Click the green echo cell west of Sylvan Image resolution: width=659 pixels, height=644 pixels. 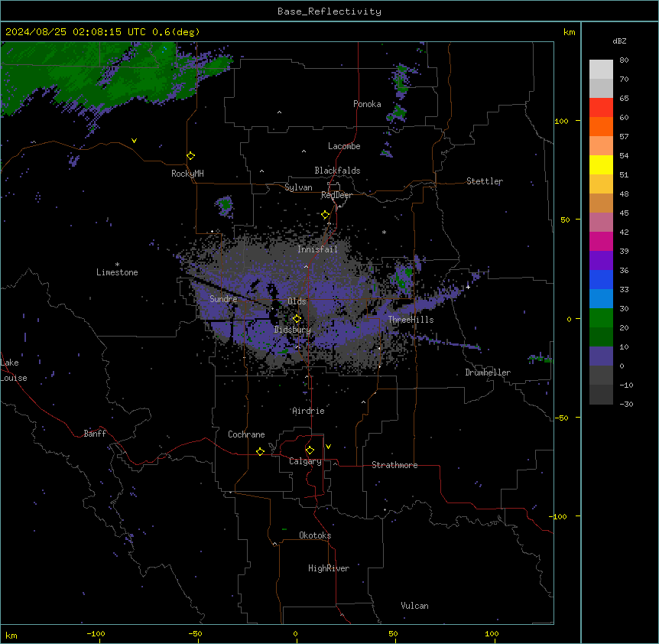226,205
